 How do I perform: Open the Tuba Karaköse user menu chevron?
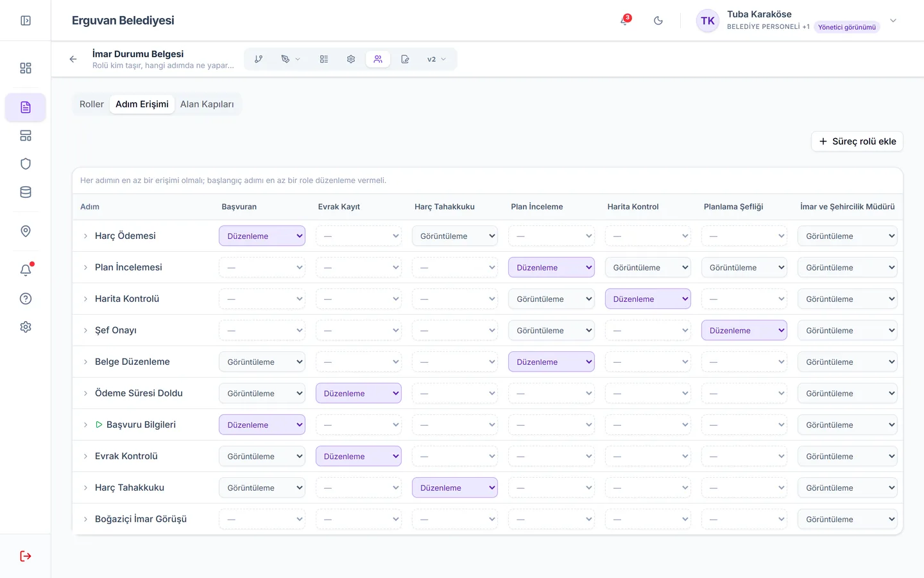click(893, 21)
